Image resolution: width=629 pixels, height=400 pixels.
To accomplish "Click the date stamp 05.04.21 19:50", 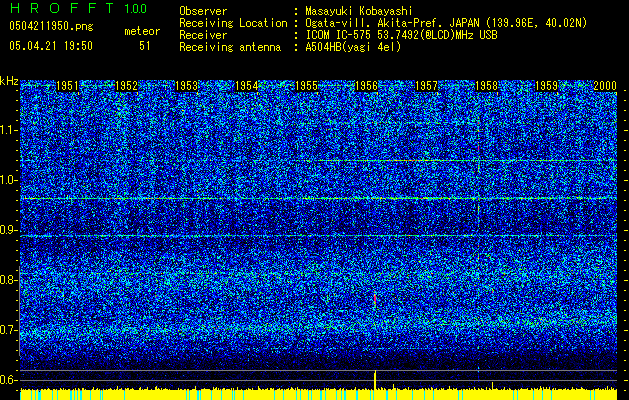I will pyautogui.click(x=51, y=46).
